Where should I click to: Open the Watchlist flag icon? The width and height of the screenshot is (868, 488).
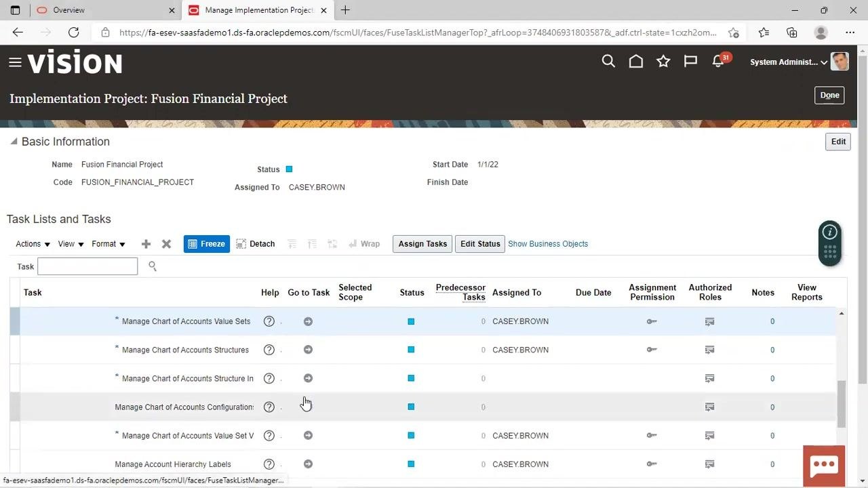tap(690, 62)
